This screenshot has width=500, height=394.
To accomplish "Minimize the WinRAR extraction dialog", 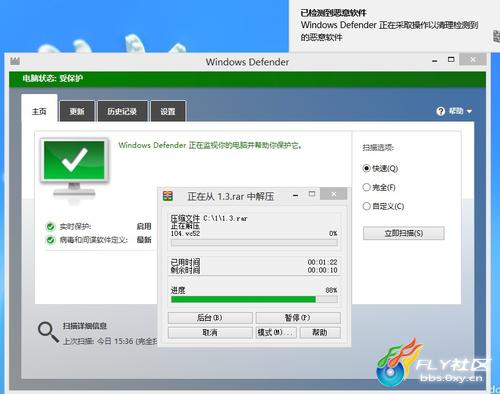I will tap(295, 195).
